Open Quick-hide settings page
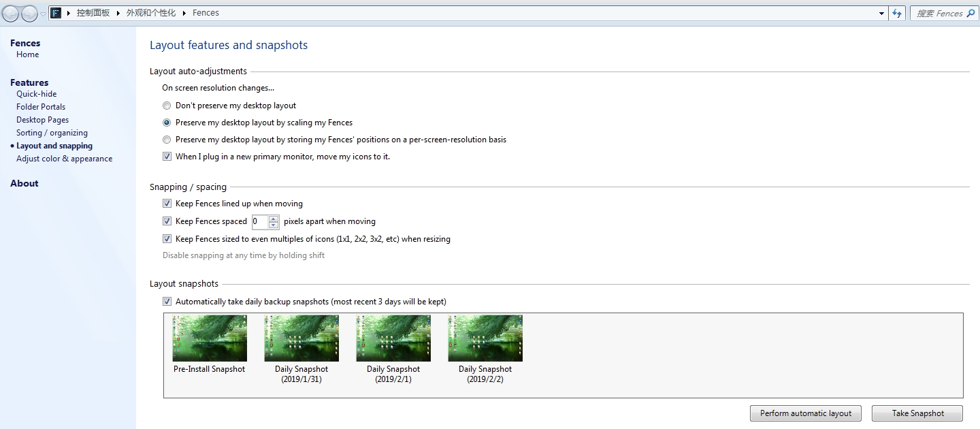This screenshot has width=980, height=429. coord(37,94)
